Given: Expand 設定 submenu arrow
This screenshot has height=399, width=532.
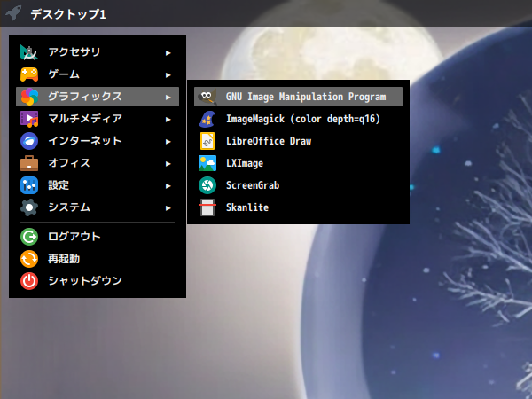Looking at the screenshot, I should (168, 186).
